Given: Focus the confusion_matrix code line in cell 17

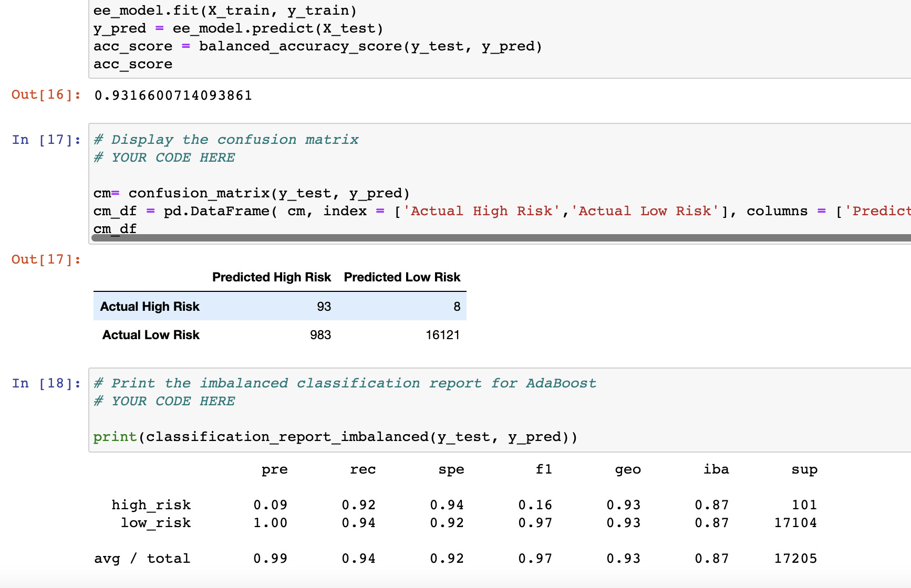Looking at the screenshot, I should [x=252, y=193].
